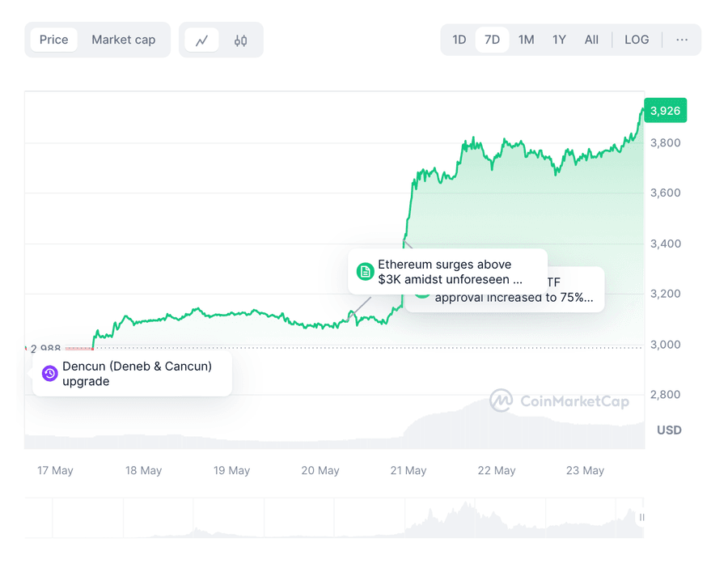Switch to the candlestick chart icon
The image size is (728, 568).
tap(240, 40)
